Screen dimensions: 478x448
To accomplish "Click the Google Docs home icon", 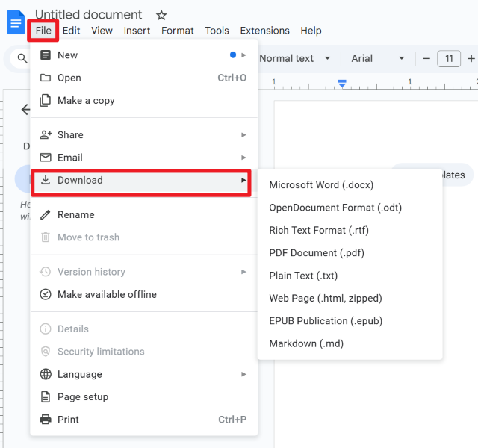I will [x=16, y=22].
